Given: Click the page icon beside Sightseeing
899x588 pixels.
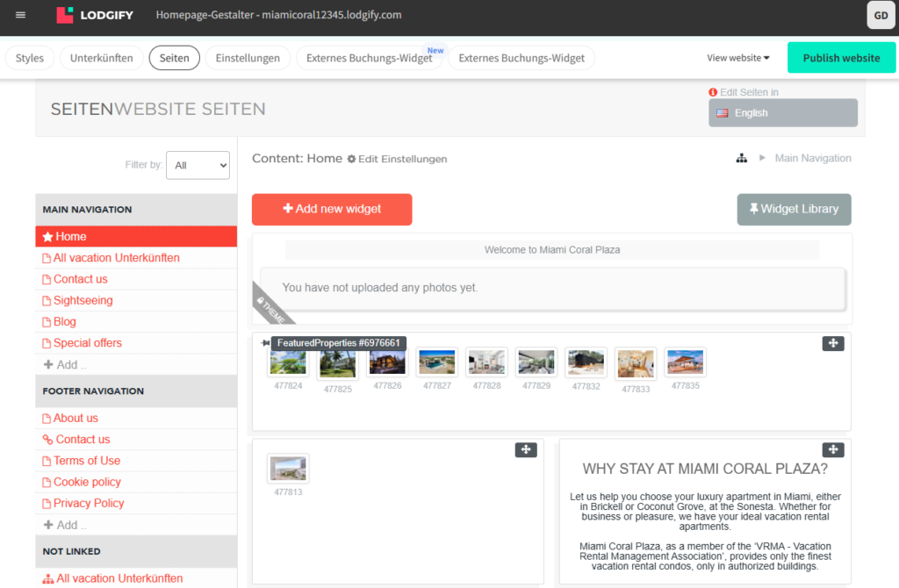Looking at the screenshot, I should pos(47,301).
